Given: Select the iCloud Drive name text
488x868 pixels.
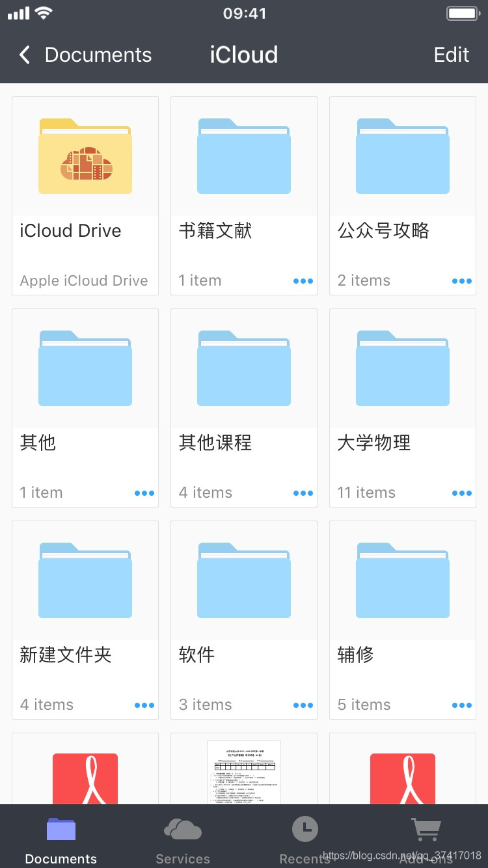Looking at the screenshot, I should click(70, 231).
